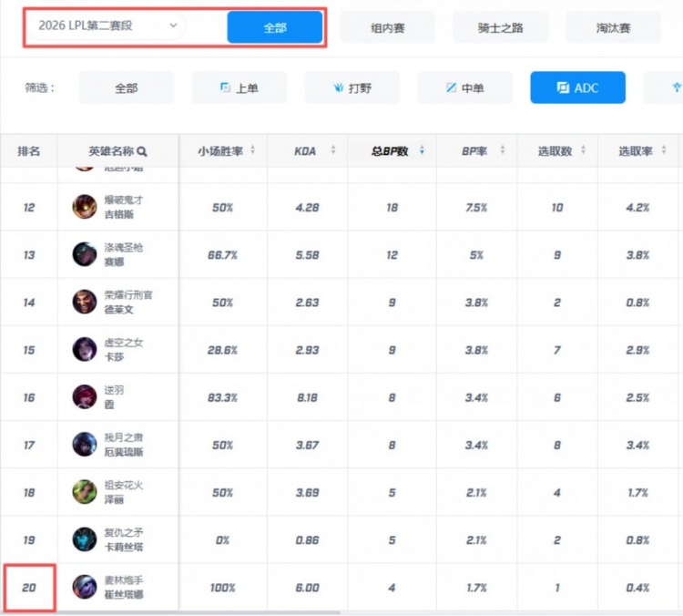
Task: Click the champion name 残月之肃 厄斐琉斯
Action: click(123, 445)
